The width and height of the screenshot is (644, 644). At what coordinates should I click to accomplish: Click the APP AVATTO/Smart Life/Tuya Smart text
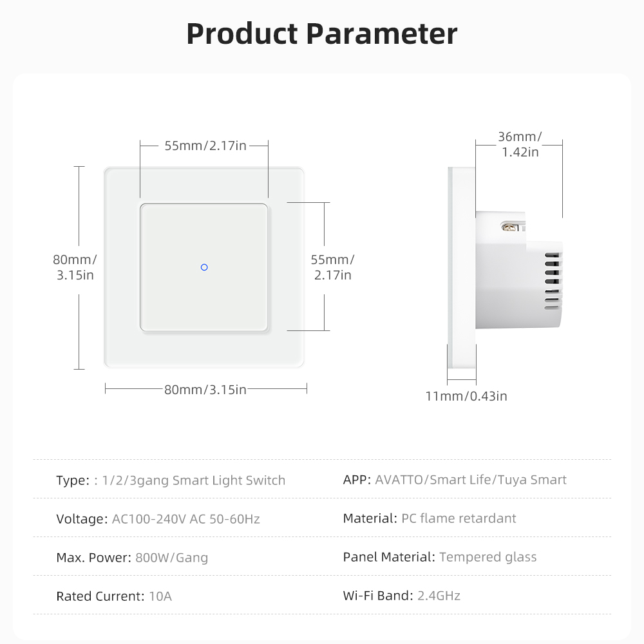click(455, 480)
